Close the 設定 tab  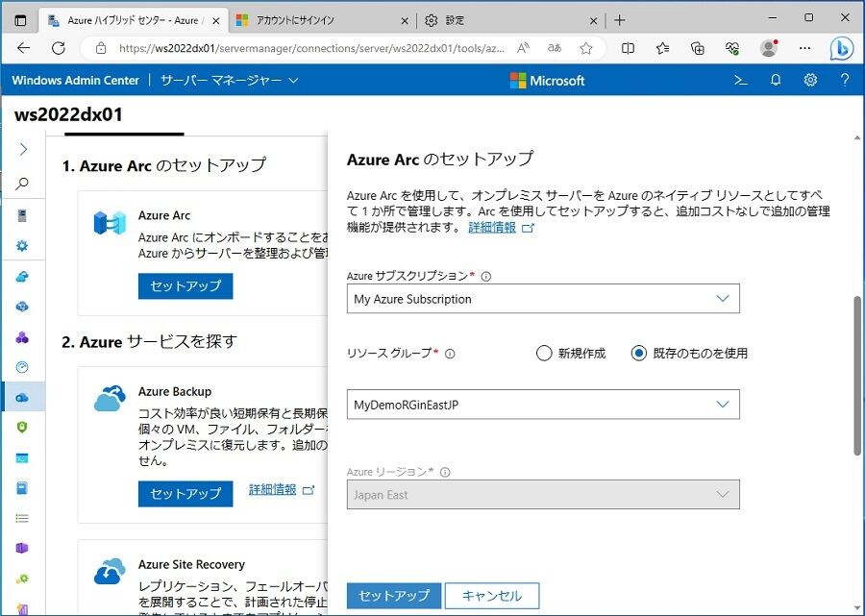point(593,21)
